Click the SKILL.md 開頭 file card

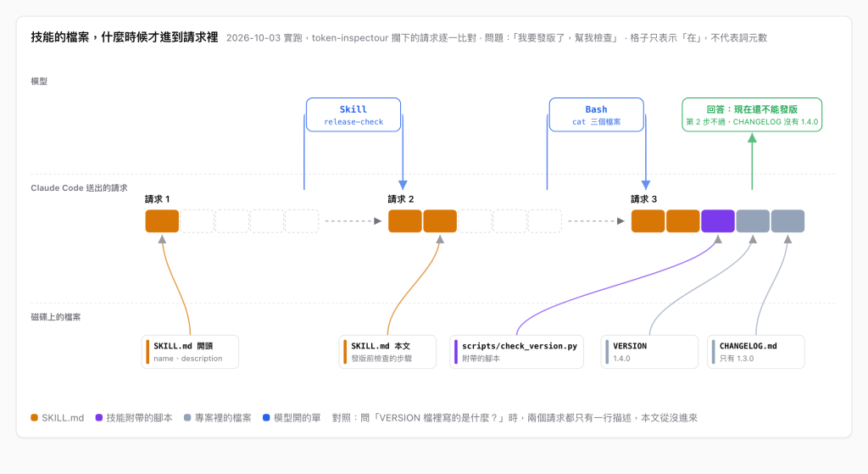click(190, 352)
